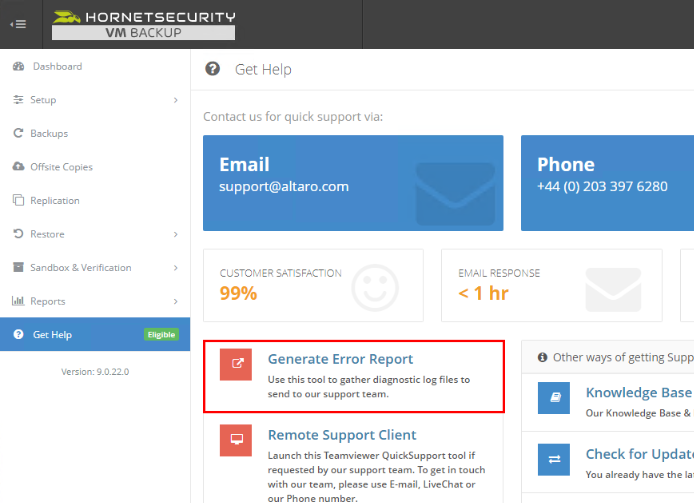Click the Version: 9.0.22.0 text
This screenshot has width=694, height=503.
[95, 372]
